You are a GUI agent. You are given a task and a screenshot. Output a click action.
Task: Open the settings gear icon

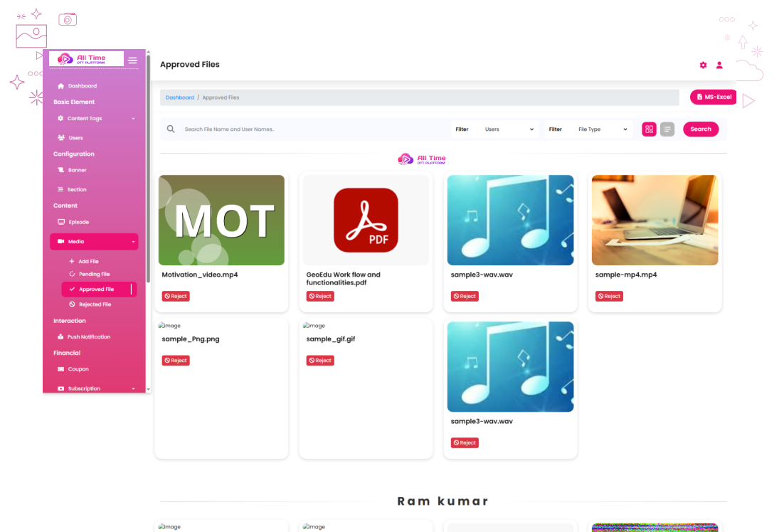(x=703, y=65)
